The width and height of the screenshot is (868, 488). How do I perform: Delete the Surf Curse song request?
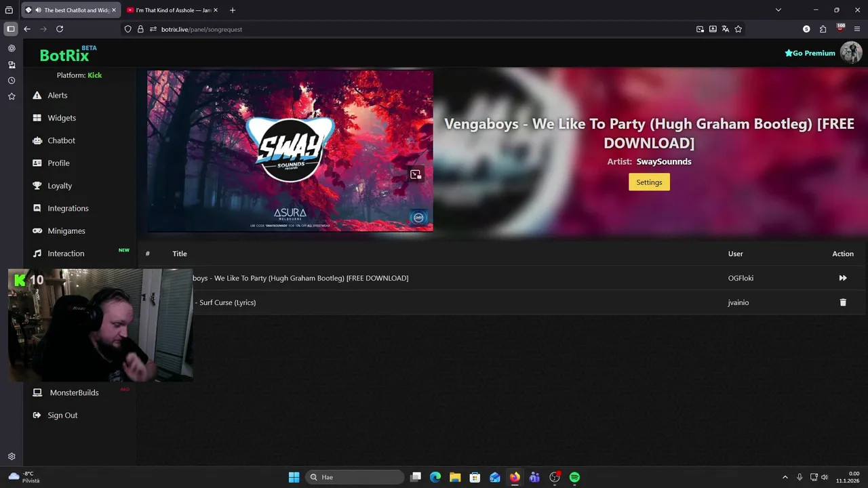tap(843, 302)
